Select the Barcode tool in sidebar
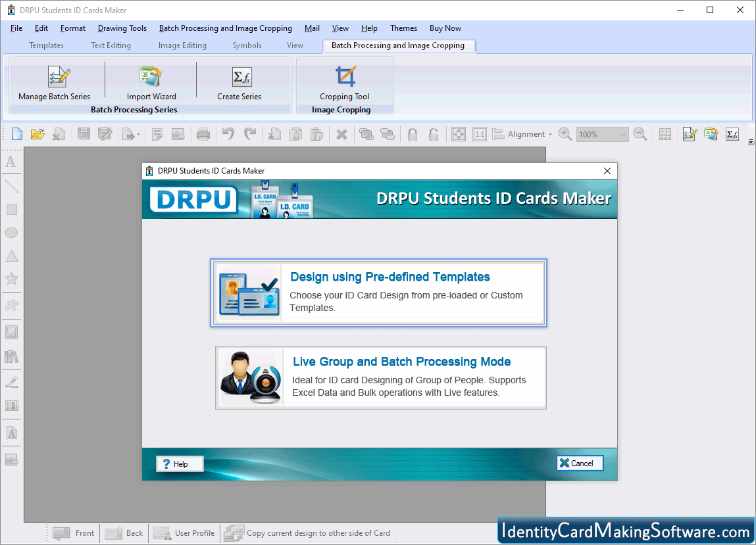The height and width of the screenshot is (545, 756). (x=11, y=406)
